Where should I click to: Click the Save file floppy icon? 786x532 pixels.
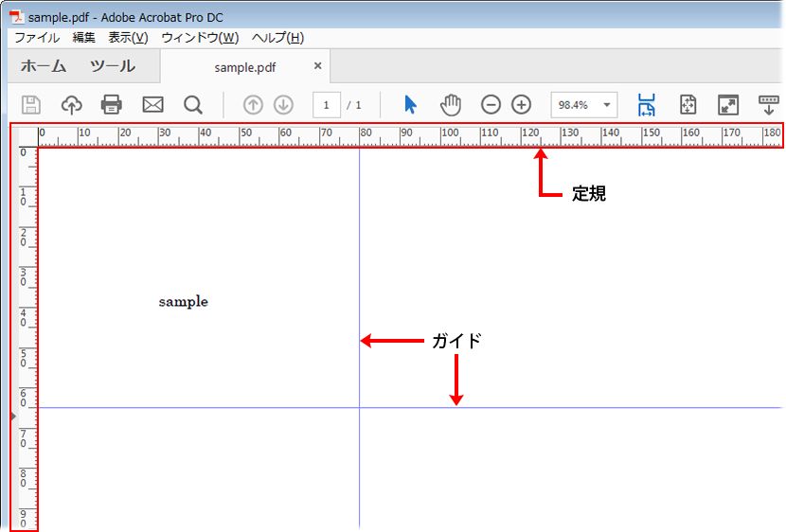point(31,105)
